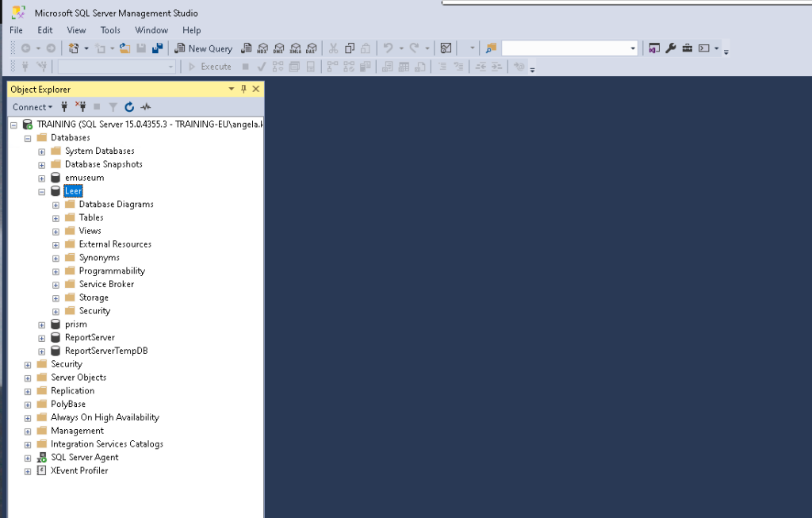This screenshot has width=812, height=518.
Task: Open the command window dropdown arrow
Action: tap(717, 48)
